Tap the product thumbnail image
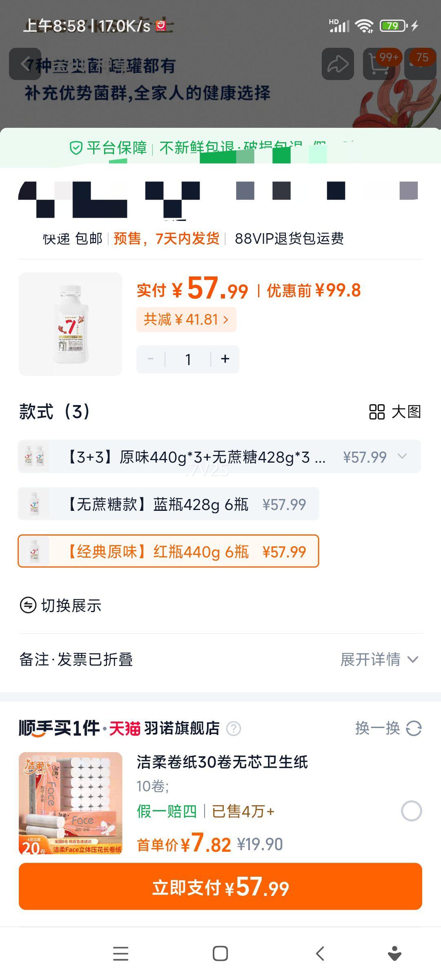 pos(71,324)
